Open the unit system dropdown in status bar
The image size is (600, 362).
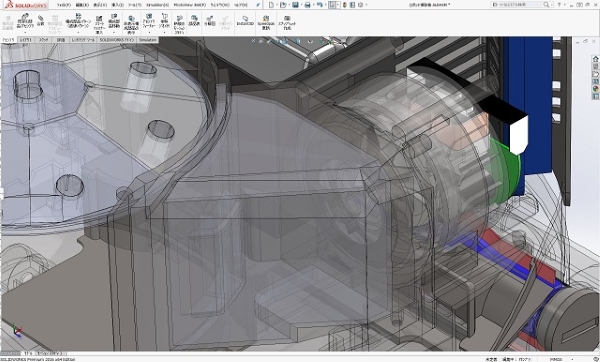tap(573, 359)
